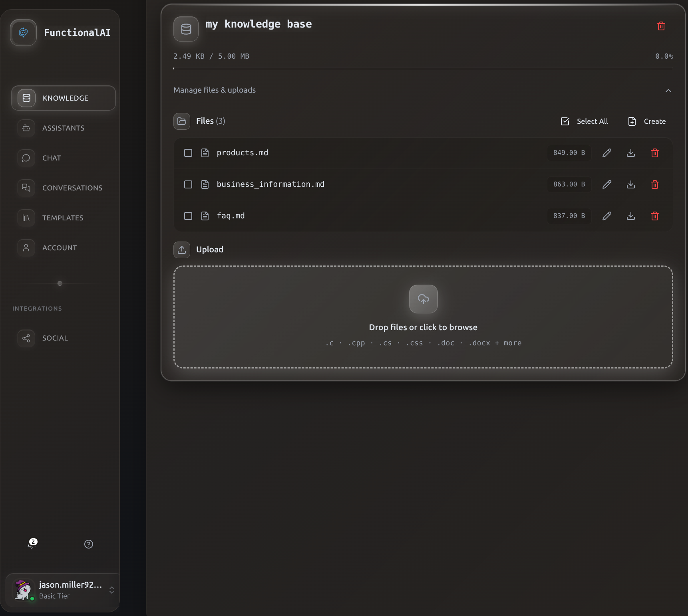This screenshot has height=616, width=688.
Task: Open the Conversations panel icon
Action: [26, 188]
